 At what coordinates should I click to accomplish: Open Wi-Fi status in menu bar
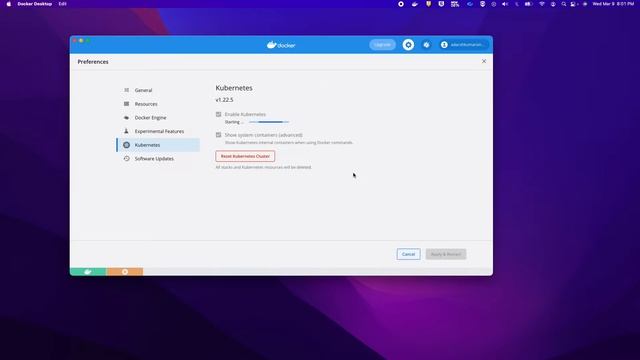(542, 4)
